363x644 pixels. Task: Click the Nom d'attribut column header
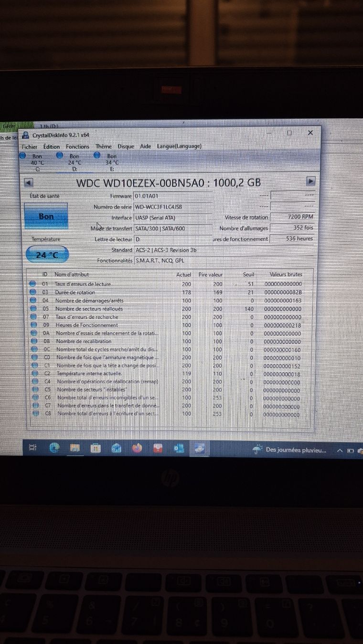click(72, 274)
